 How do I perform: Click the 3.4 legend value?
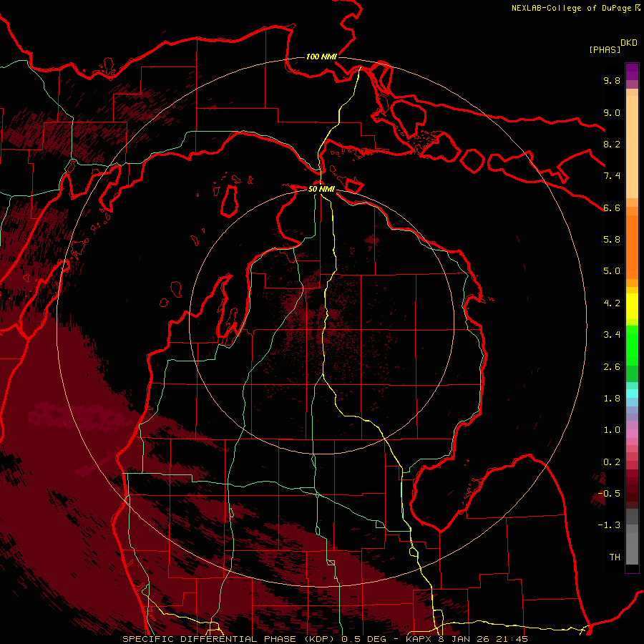click(x=612, y=335)
